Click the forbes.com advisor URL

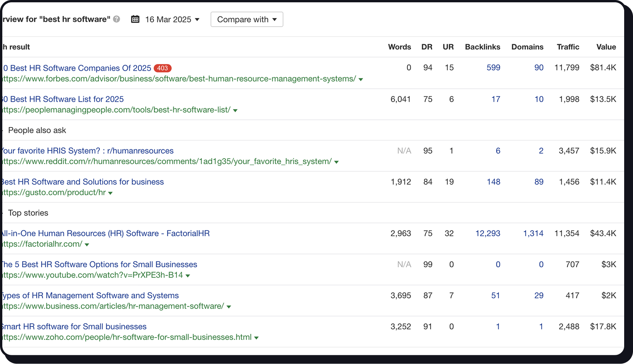(x=179, y=79)
